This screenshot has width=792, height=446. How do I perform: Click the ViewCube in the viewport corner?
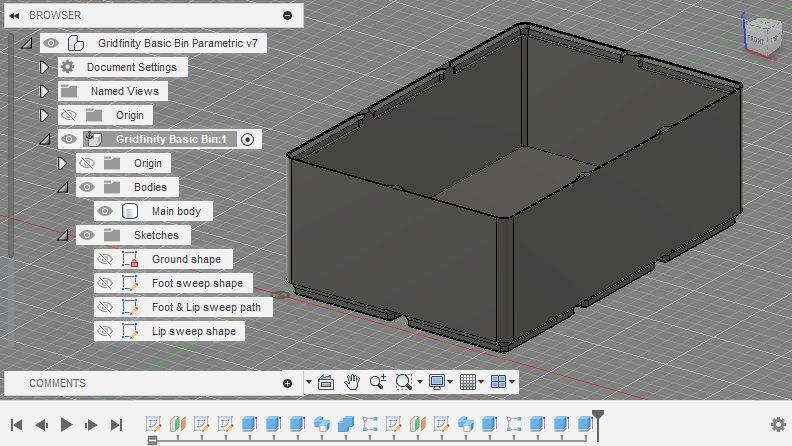[762, 36]
